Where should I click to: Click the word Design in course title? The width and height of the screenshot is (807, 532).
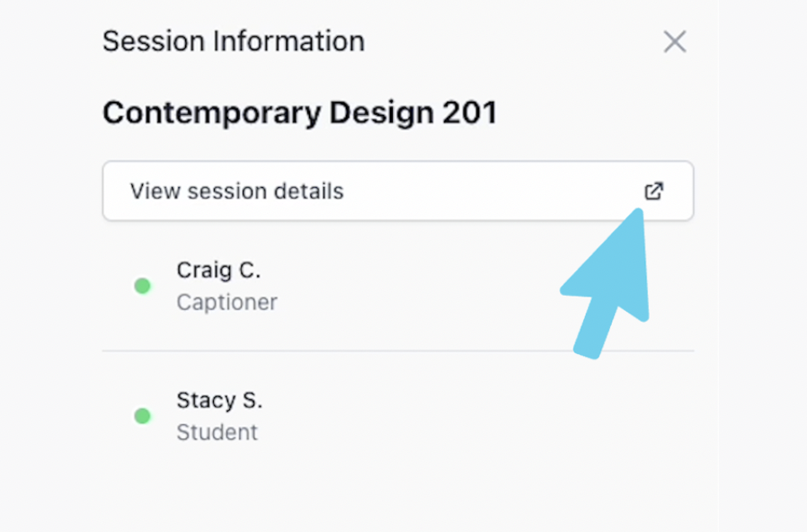381,113
